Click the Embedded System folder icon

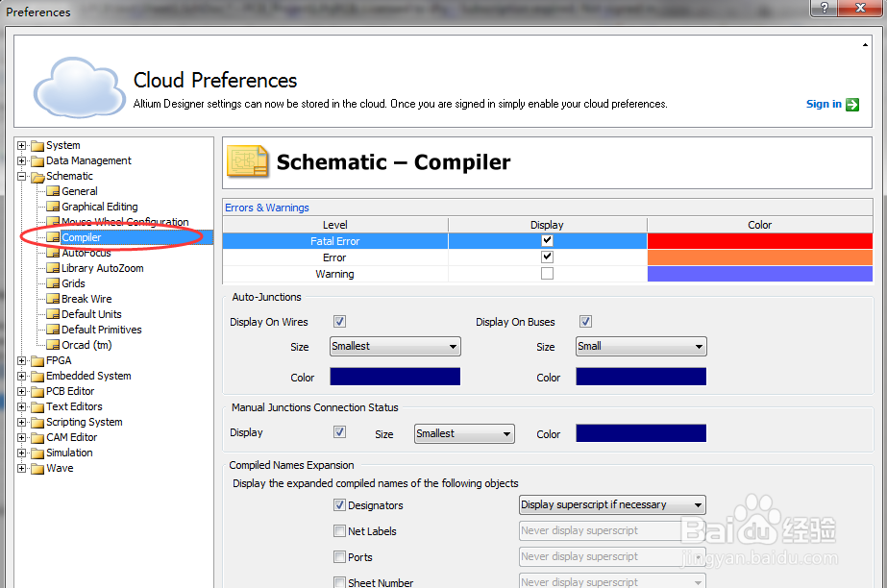point(37,376)
